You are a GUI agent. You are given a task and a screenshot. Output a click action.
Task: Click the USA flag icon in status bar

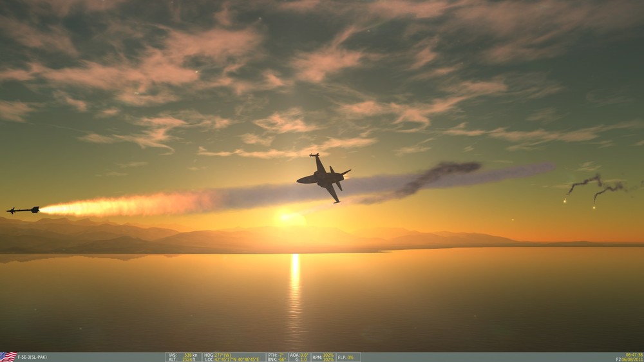click(8, 357)
